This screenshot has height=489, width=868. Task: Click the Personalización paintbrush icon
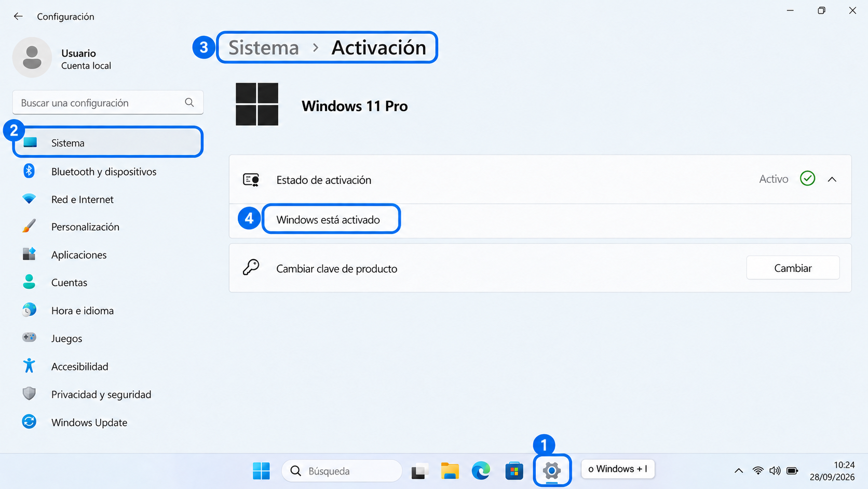pos(29,227)
